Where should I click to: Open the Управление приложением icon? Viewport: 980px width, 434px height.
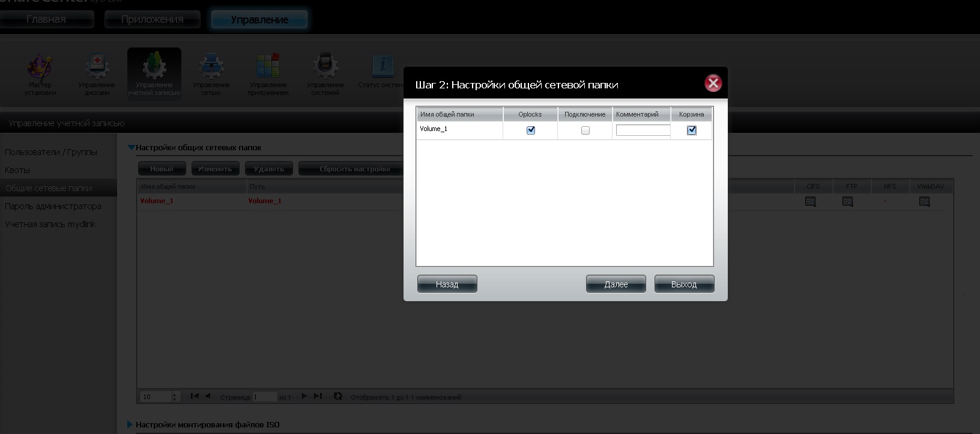click(x=268, y=74)
